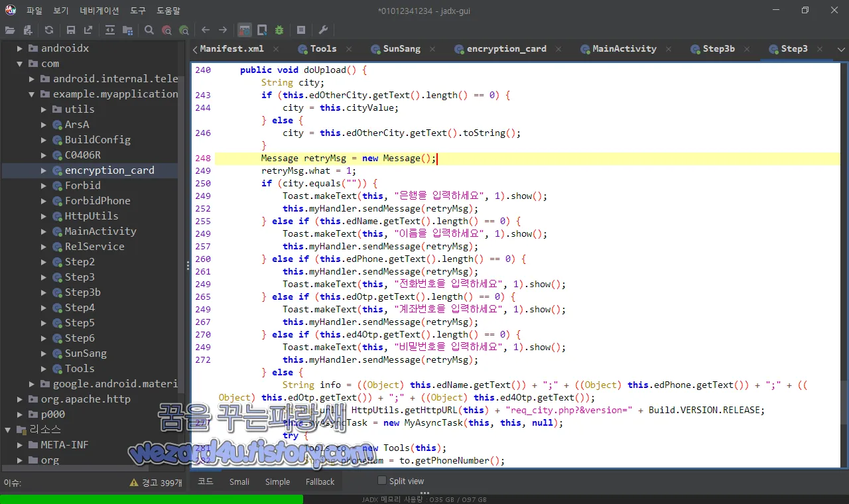849x504 pixels.
Task: Expand the HttpUtils class node
Action: [x=44, y=216]
